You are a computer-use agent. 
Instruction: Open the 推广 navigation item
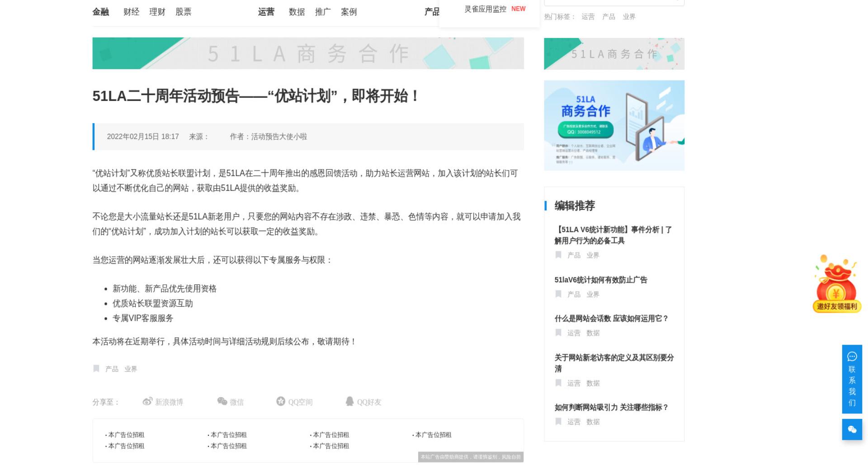(x=323, y=12)
